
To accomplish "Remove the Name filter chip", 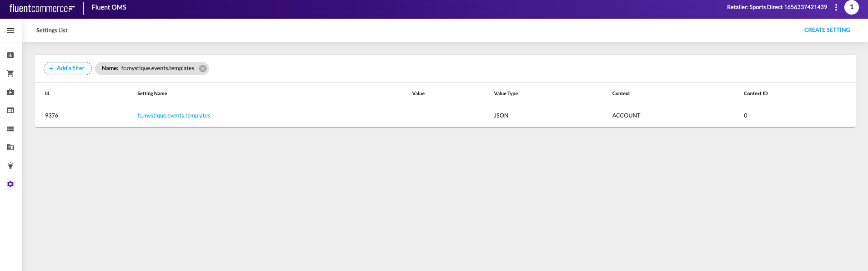I will pos(203,68).
